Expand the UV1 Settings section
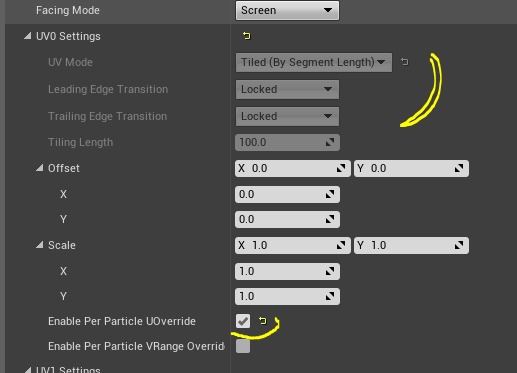517x373 pixels. 28,369
